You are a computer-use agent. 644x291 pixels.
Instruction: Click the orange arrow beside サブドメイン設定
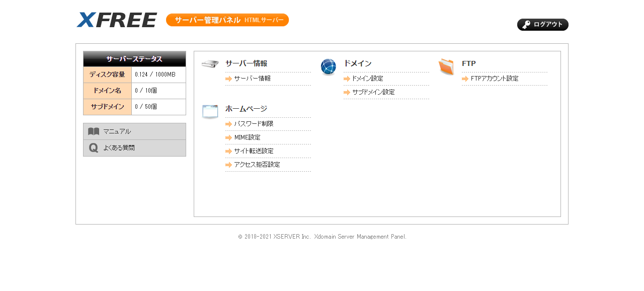pos(347,93)
